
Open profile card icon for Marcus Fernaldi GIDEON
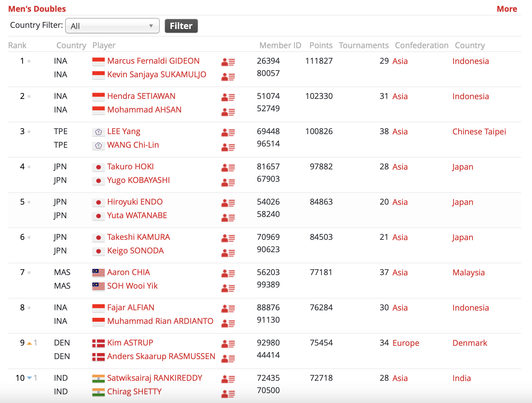[228, 62]
